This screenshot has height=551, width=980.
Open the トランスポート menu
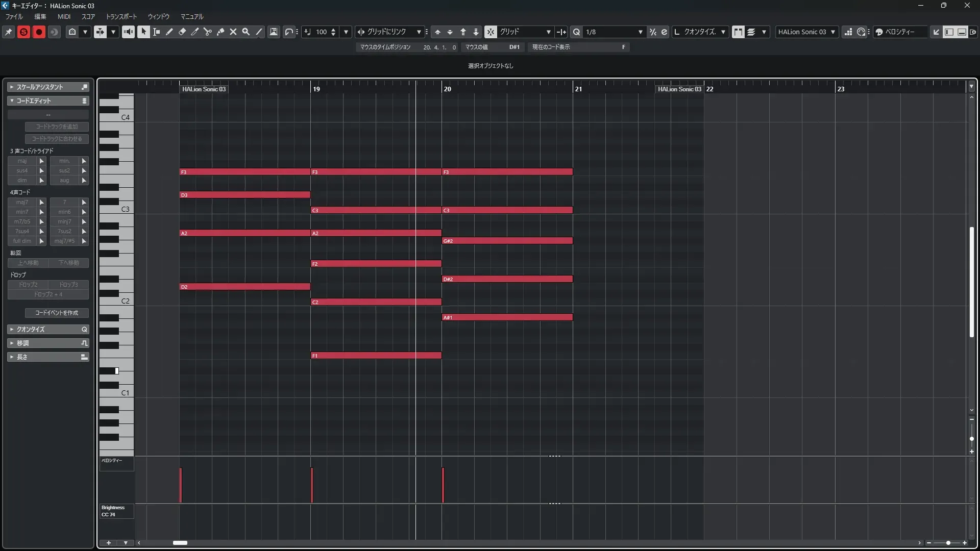click(x=121, y=16)
